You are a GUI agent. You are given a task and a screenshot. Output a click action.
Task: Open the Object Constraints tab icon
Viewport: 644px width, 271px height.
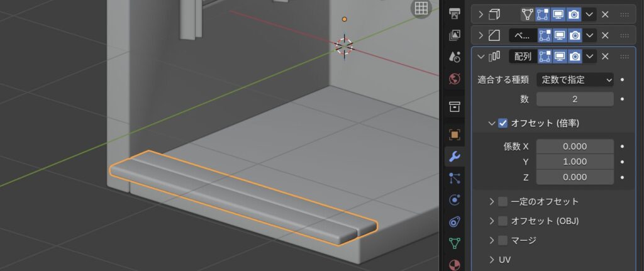point(455,221)
